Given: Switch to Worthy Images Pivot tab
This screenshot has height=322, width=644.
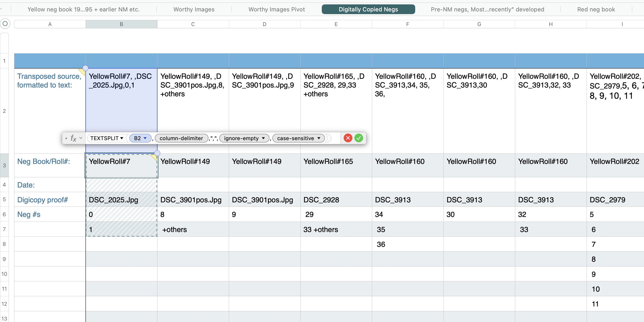Looking at the screenshot, I should pos(276,9).
